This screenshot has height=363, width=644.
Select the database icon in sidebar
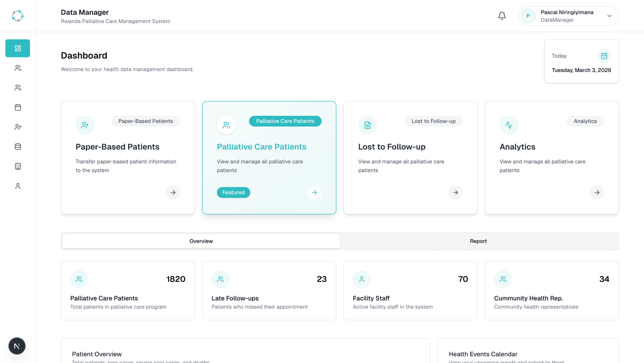pyautogui.click(x=18, y=146)
